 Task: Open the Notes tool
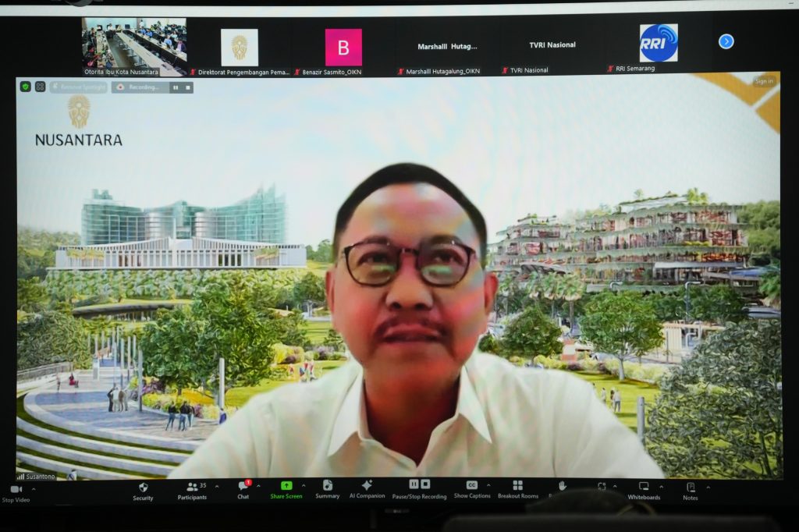click(690, 487)
